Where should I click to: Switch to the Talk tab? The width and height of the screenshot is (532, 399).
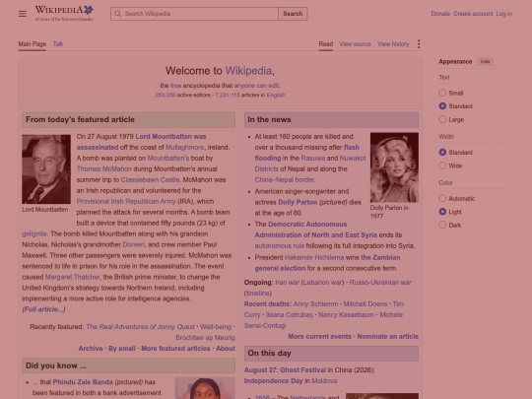[58, 44]
